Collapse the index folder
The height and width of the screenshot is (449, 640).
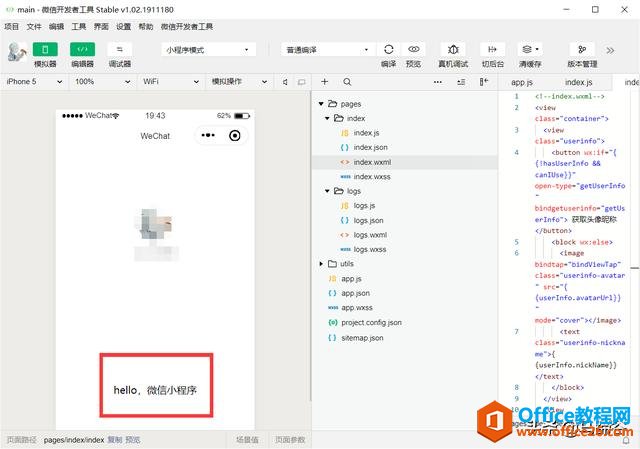point(327,118)
